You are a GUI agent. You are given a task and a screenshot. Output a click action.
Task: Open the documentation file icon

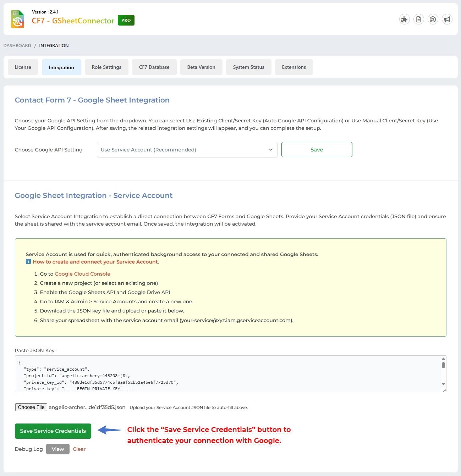tap(419, 20)
